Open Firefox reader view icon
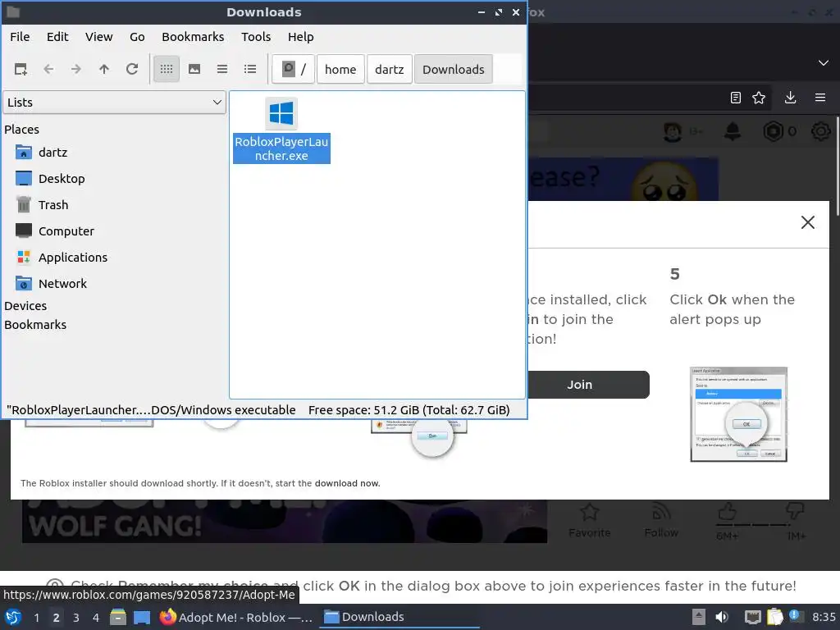The width and height of the screenshot is (840, 630). tap(736, 98)
